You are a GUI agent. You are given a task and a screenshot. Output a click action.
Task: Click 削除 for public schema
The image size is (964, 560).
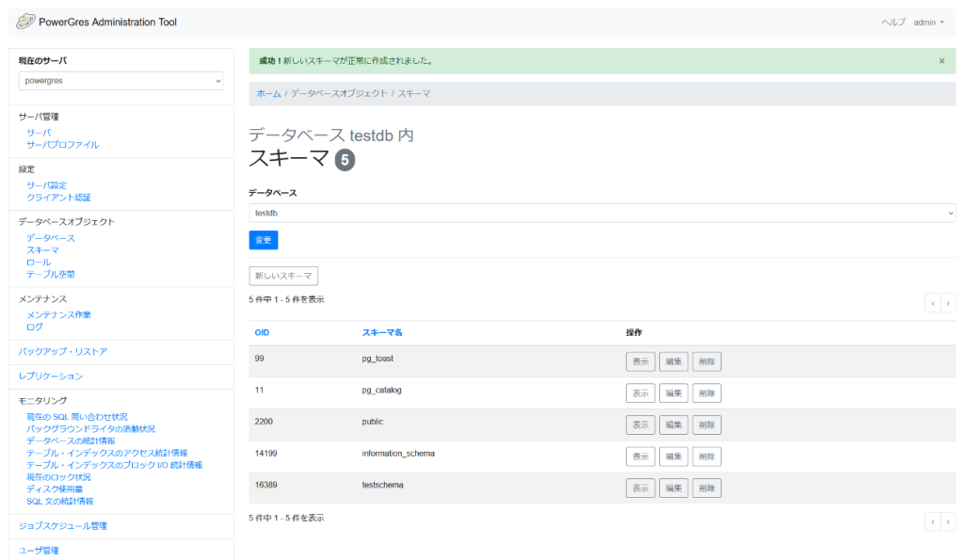[x=707, y=424]
